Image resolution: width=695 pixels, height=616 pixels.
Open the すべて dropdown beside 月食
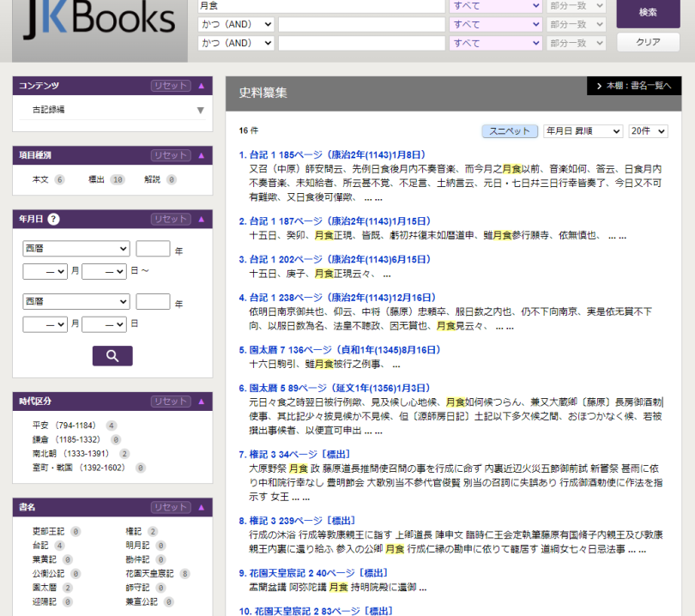point(496,6)
